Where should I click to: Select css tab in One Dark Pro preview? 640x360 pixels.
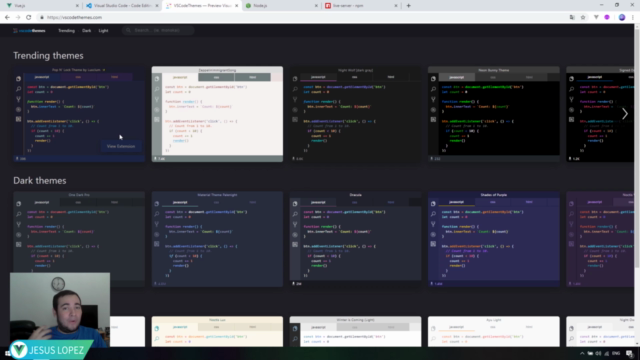click(x=78, y=202)
